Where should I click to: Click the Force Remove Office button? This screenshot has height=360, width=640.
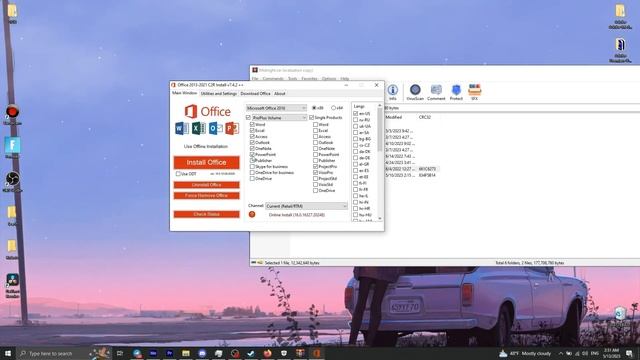click(207, 196)
